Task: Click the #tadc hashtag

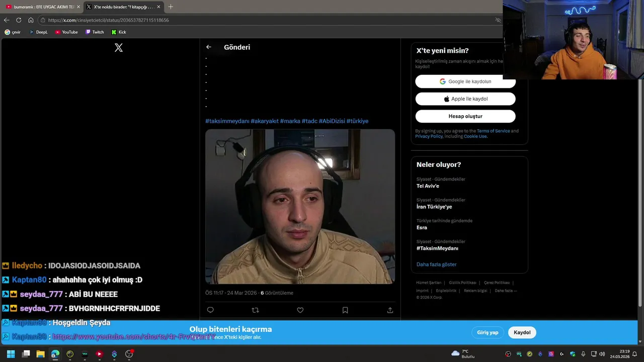Action: [x=309, y=121]
